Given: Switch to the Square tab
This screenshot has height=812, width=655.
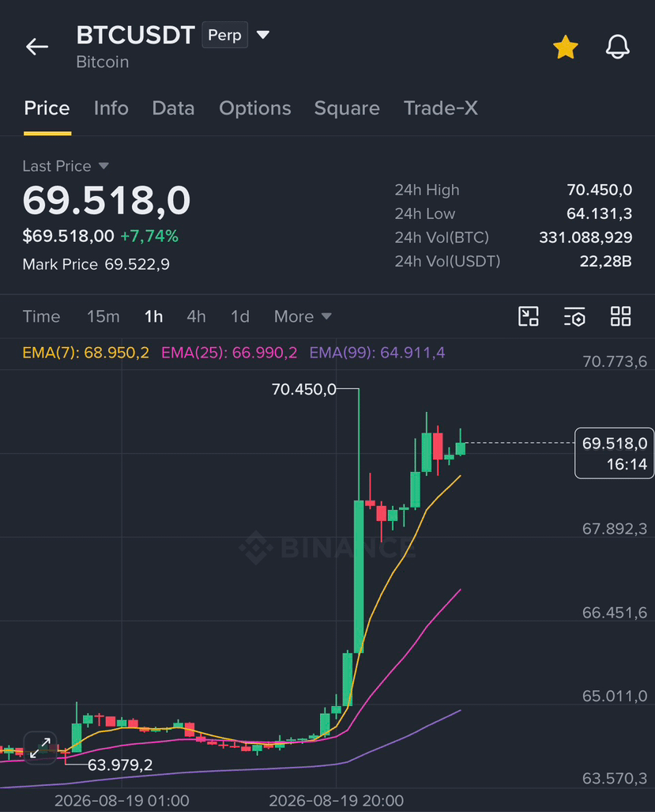Looking at the screenshot, I should [x=347, y=108].
